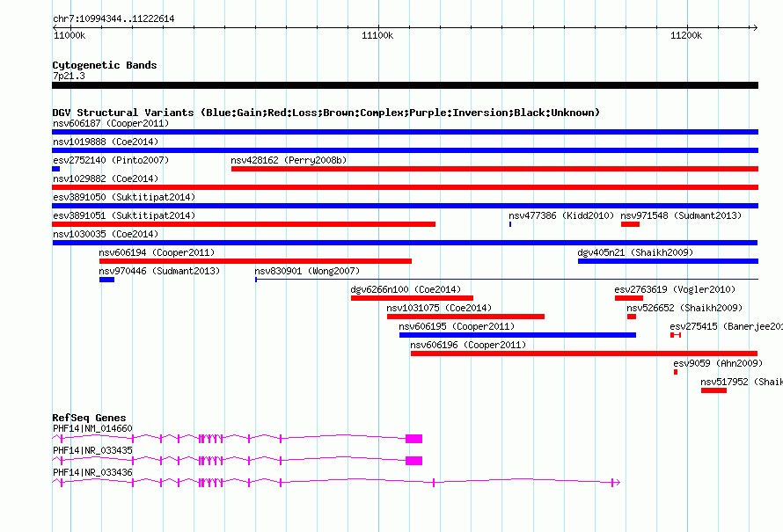
Task: Click the nsv971548 (Sudmant2013) label
Action: click(681, 215)
